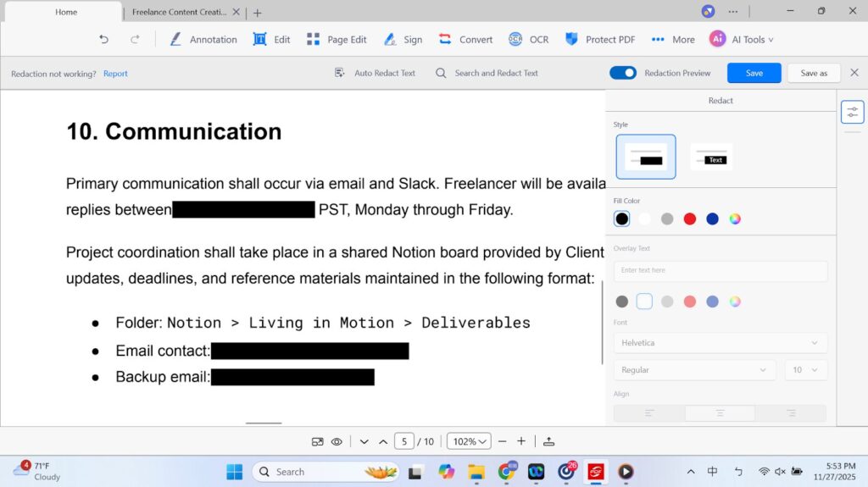The image size is (868, 487).
Task: Switch to the Home tab
Action: pyautogui.click(x=66, y=12)
